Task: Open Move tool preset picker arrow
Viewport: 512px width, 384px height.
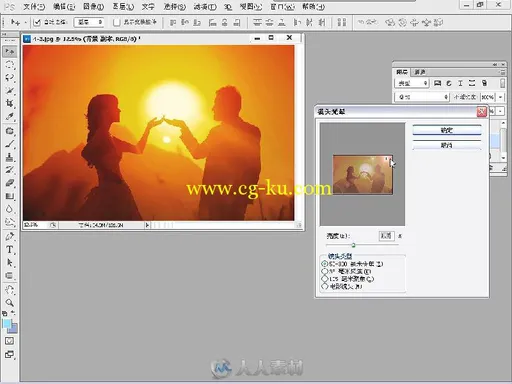Action: click(25, 23)
